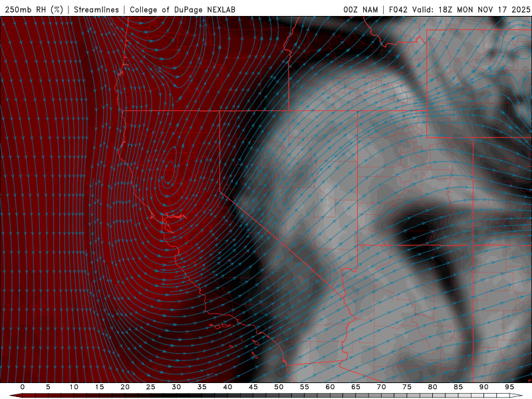Click "College of DuPage NEXLAB" header text
532x399 pixels.
tap(182, 9)
